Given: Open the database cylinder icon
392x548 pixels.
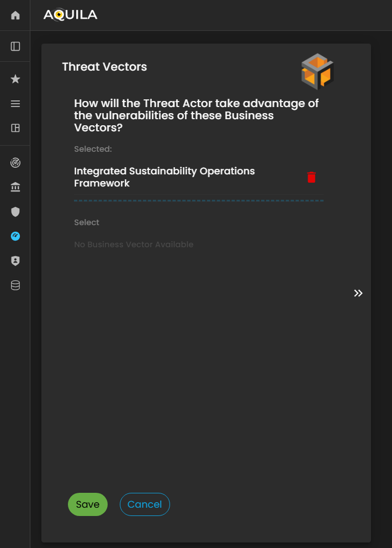Looking at the screenshot, I should [x=15, y=285].
